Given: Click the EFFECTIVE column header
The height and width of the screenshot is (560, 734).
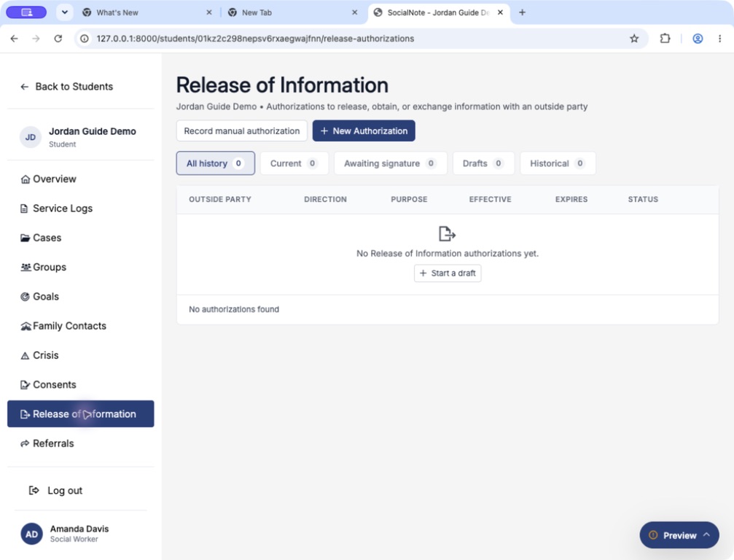Looking at the screenshot, I should click(x=490, y=200).
